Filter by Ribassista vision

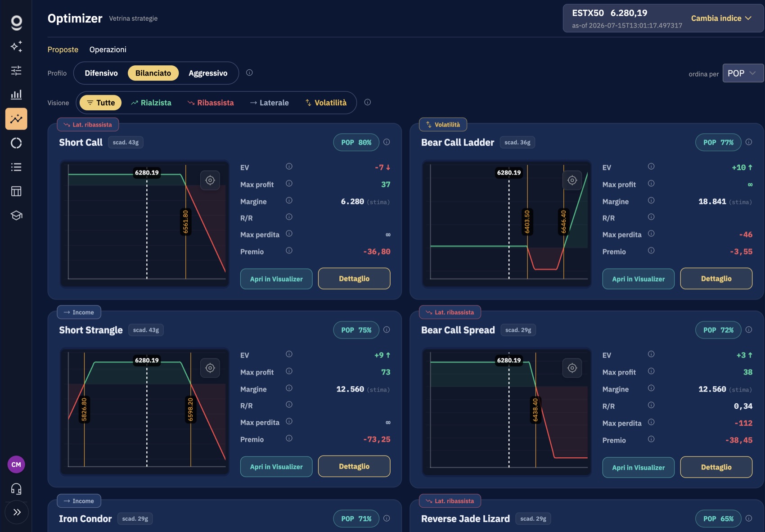211,103
